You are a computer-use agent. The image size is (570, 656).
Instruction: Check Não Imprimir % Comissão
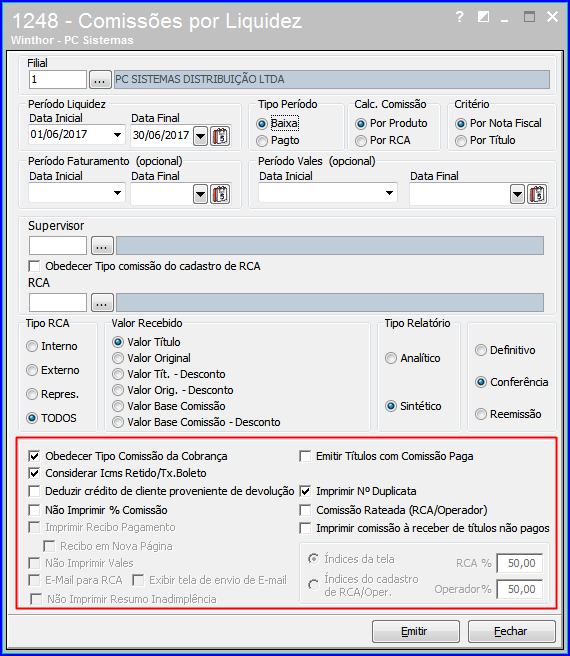click(x=34, y=510)
